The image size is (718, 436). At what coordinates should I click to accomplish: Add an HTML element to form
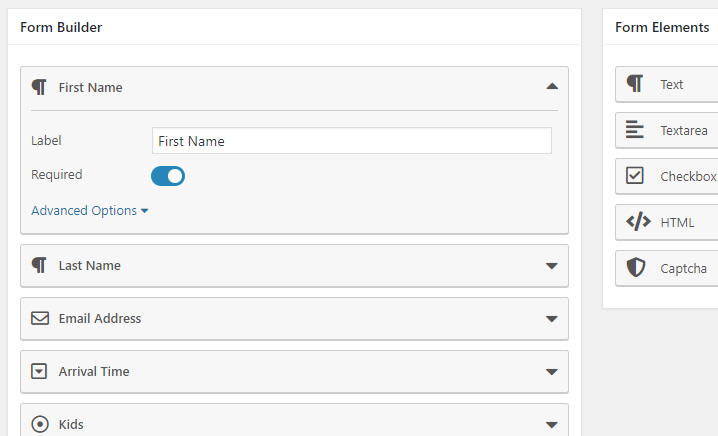pos(677,222)
